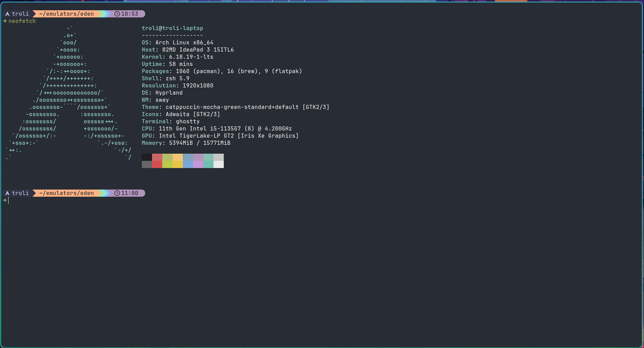Click the "Theme: catppuccin-mocha-green-standard+default" line
This screenshot has width=644, height=348.
236,107
